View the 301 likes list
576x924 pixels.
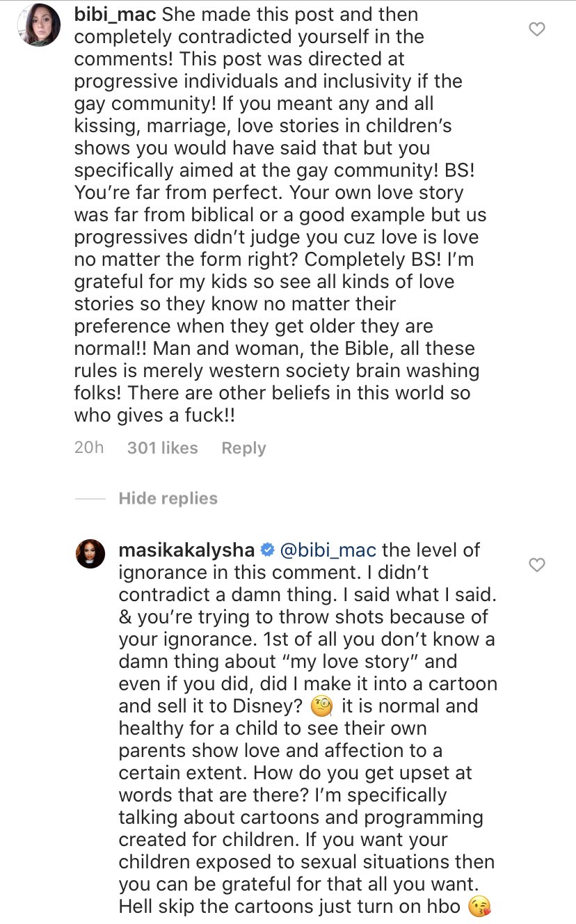pos(163,448)
